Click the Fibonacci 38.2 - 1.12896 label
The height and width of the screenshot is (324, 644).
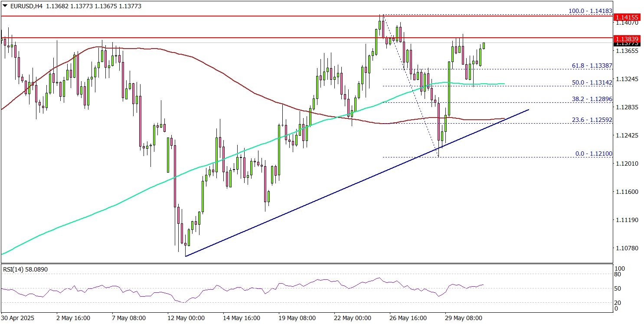pos(592,99)
